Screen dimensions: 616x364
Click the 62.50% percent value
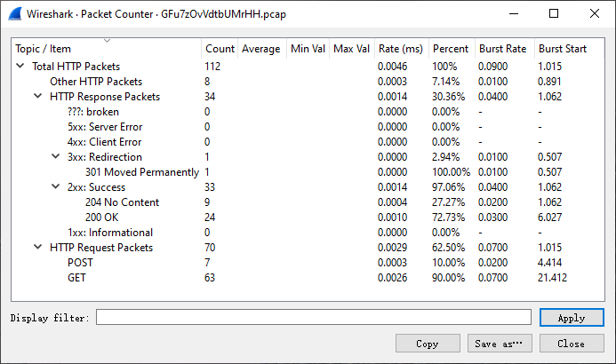pyautogui.click(x=448, y=248)
